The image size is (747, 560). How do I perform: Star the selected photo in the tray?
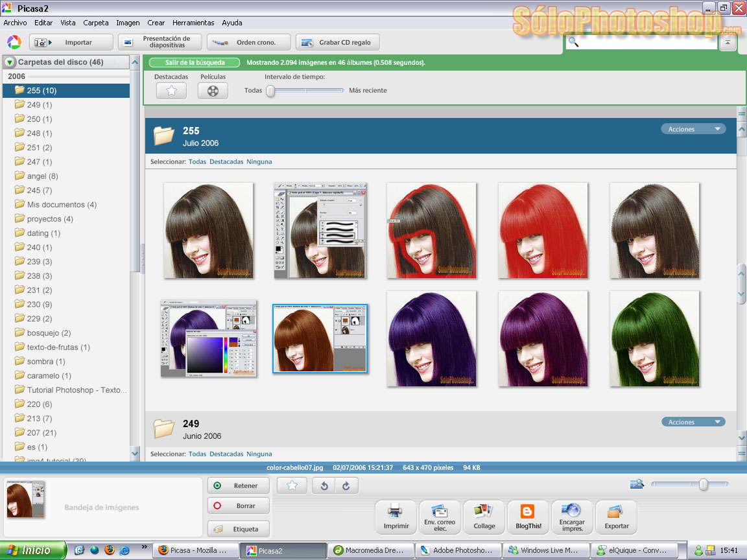coord(292,485)
